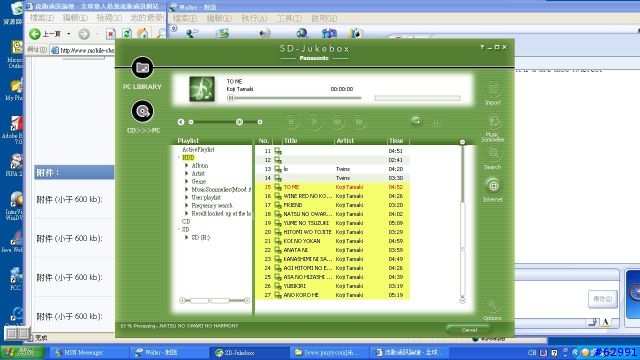This screenshot has height=360, width=640.
Task: Open 說明(H) menu in Walter chat window
Action: point(324,18)
